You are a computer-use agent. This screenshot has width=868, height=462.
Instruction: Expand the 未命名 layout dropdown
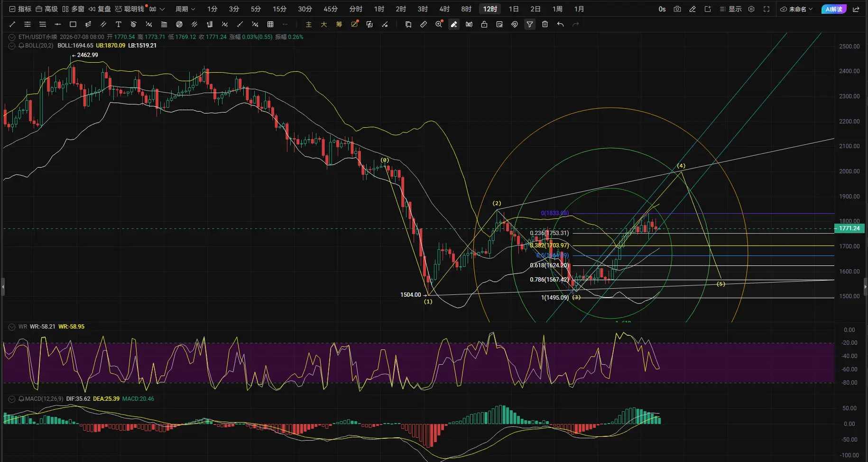click(x=796, y=9)
